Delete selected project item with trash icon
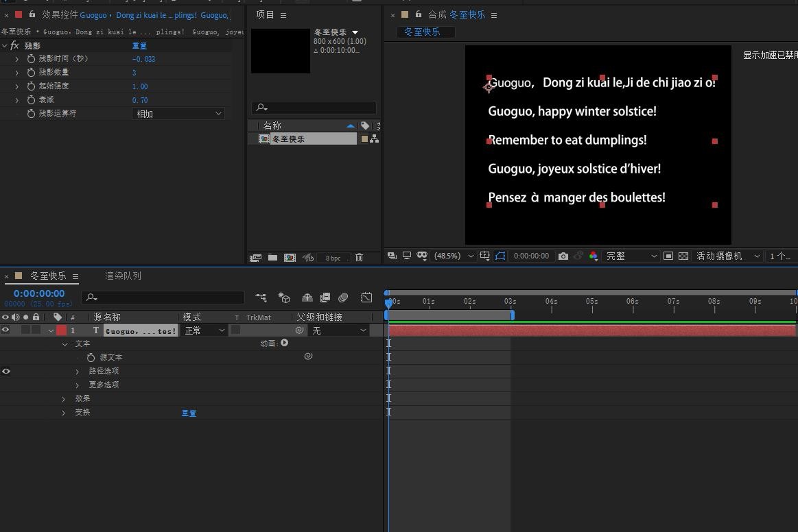The height and width of the screenshot is (532, 798). coord(360,257)
